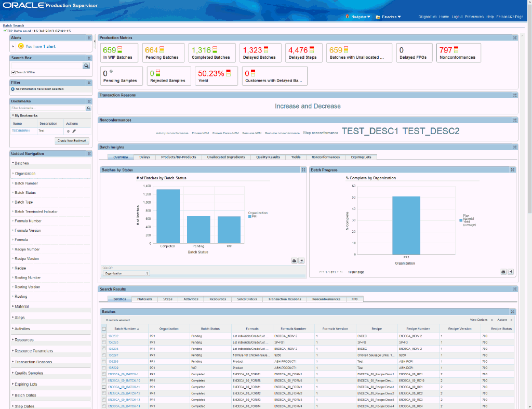Click the Search Box magnifier icon
The width and height of the screenshot is (532, 409).
[86, 65]
